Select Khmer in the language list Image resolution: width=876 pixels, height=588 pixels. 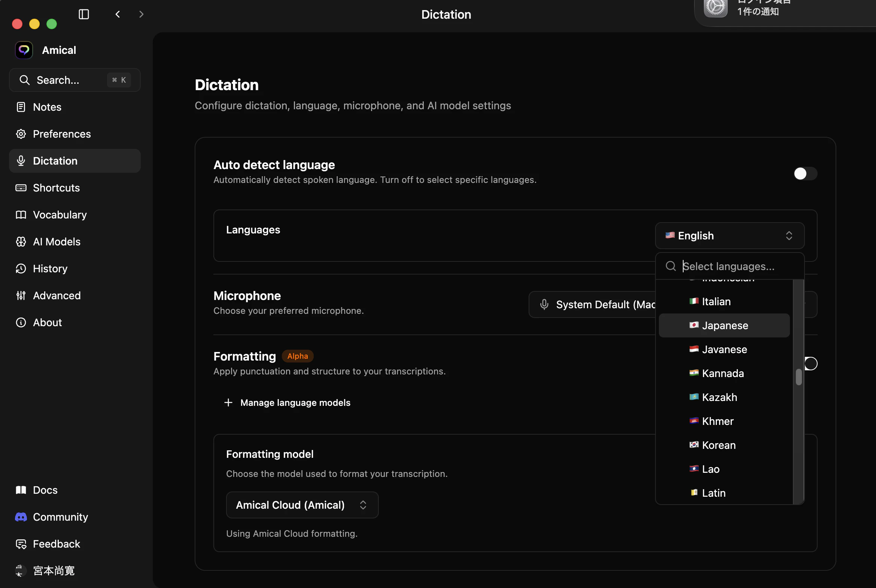(724, 421)
